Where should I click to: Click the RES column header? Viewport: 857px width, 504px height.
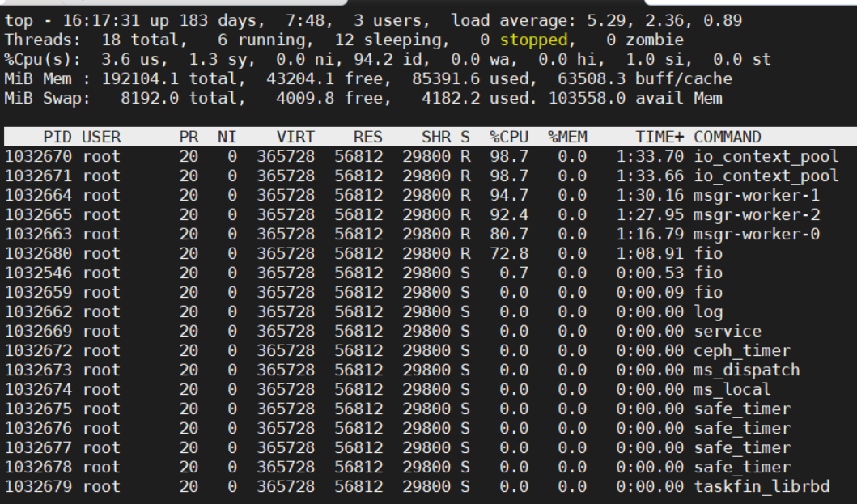[368, 137]
